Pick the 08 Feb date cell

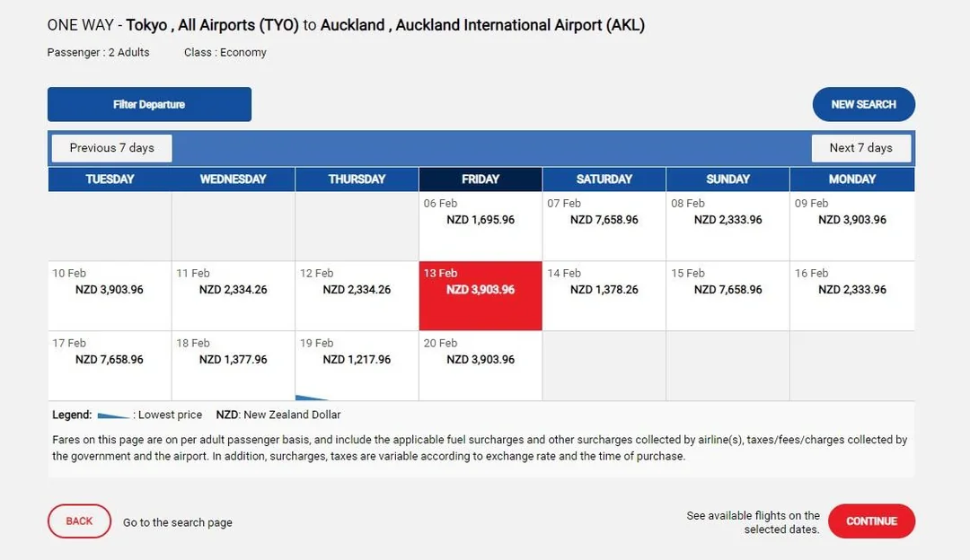point(727,225)
